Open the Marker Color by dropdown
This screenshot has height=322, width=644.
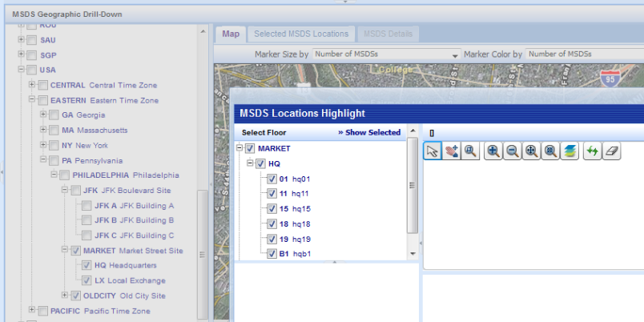[x=585, y=54]
